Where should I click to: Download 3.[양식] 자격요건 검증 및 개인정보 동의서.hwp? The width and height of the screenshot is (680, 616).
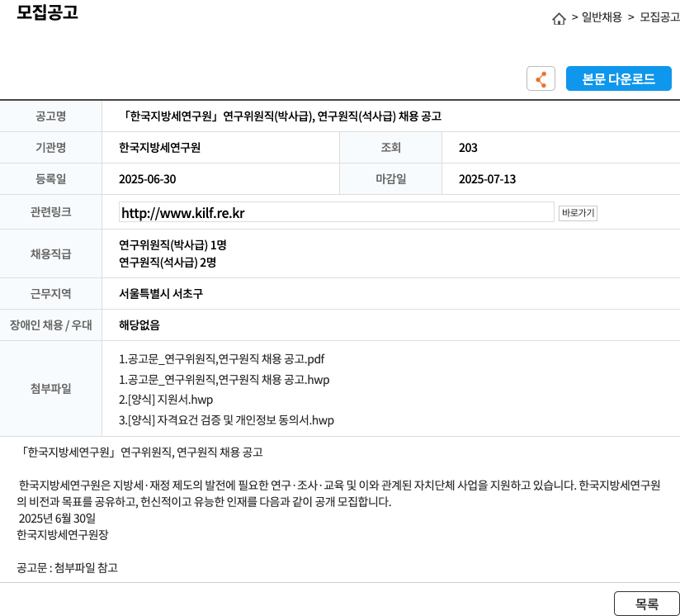point(226,420)
